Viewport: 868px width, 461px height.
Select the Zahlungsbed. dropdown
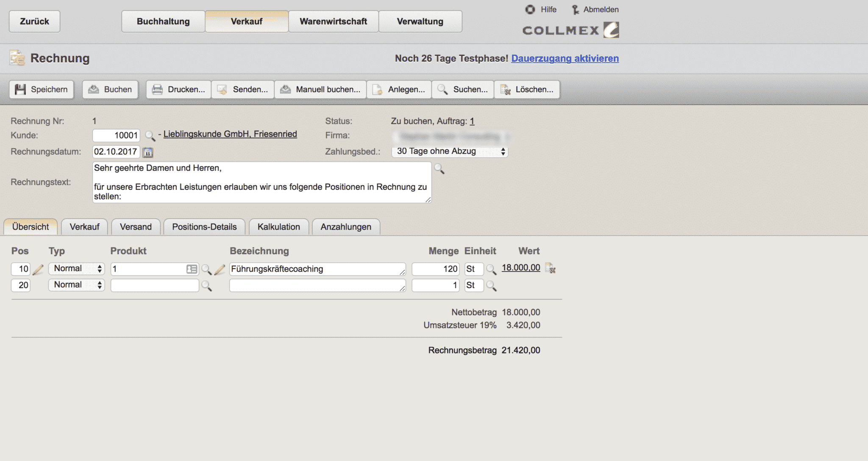pos(450,150)
